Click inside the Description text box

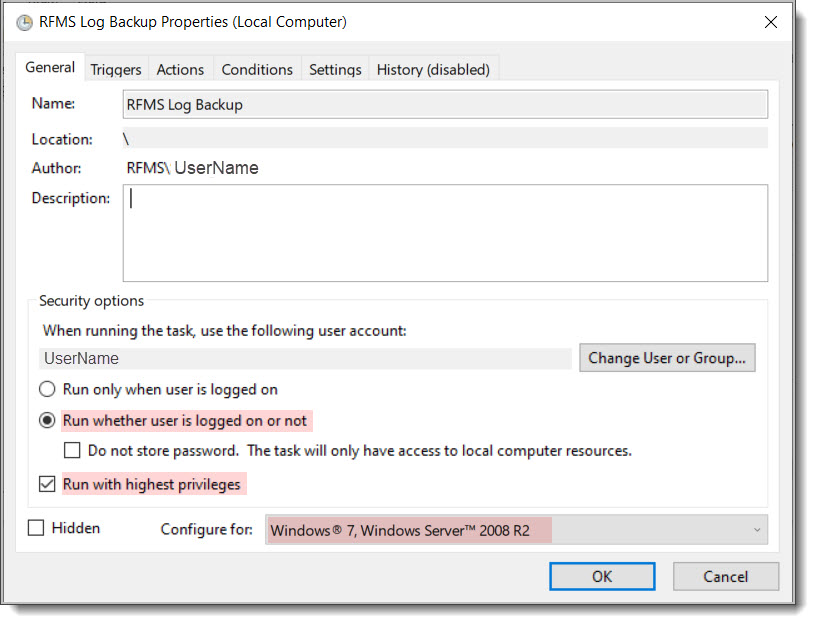click(445, 230)
